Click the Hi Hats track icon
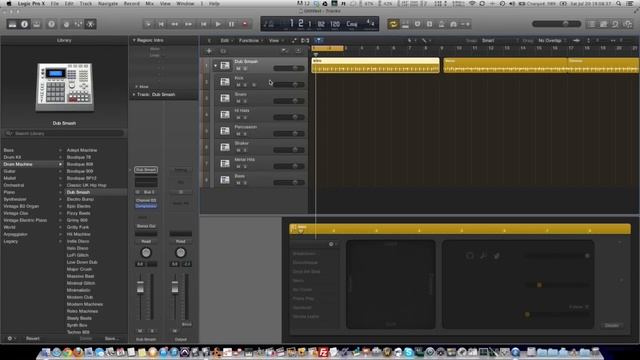 (x=225, y=114)
